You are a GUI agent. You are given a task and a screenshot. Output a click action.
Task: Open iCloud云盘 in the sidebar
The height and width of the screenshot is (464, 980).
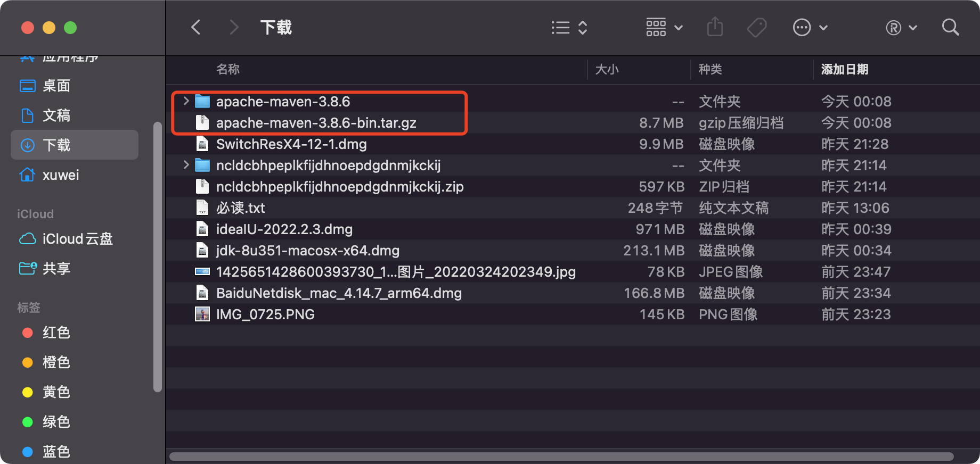pos(77,239)
